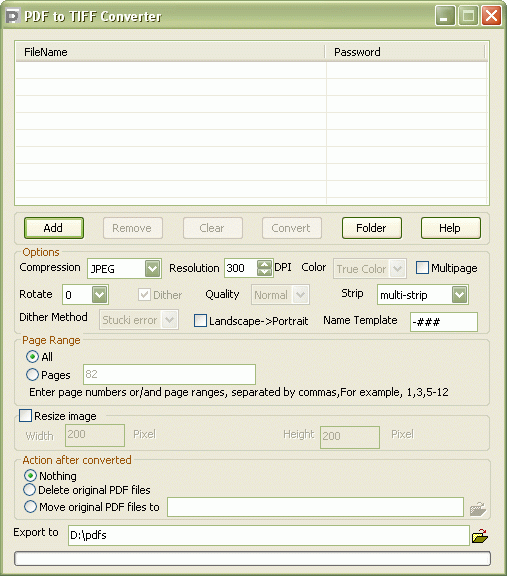Click the Folder button
This screenshot has width=507, height=576.
tap(372, 228)
